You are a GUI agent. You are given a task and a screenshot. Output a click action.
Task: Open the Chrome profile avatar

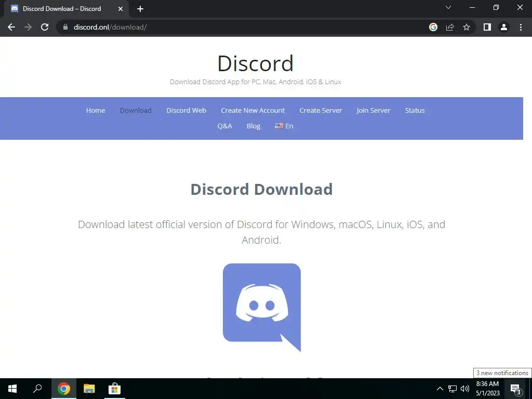pos(504,27)
